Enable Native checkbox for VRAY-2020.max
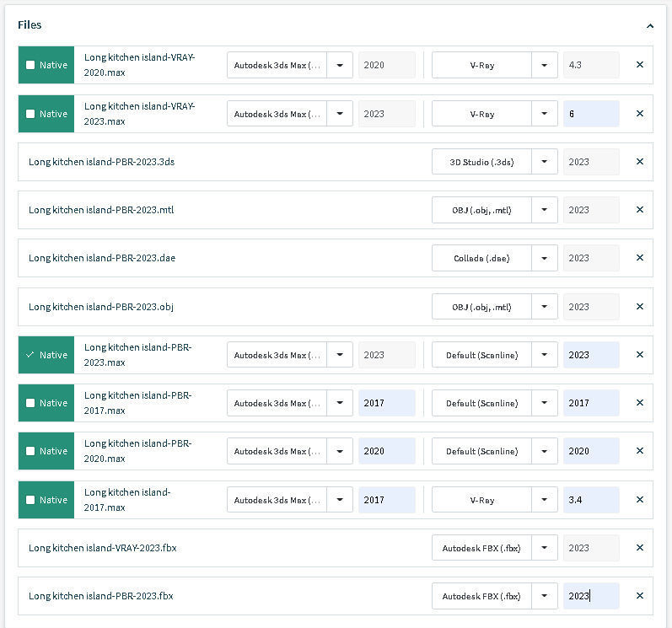Viewport: 672px width, 628px height. pos(31,65)
